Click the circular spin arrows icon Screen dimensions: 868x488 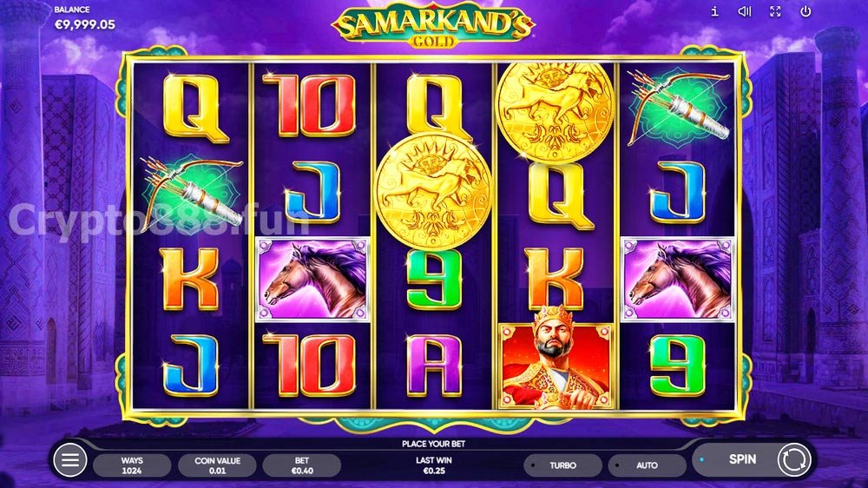(794, 459)
